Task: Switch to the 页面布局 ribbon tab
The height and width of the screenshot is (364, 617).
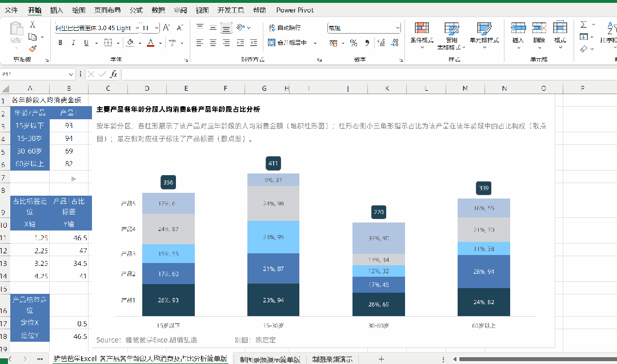Action: [x=107, y=10]
